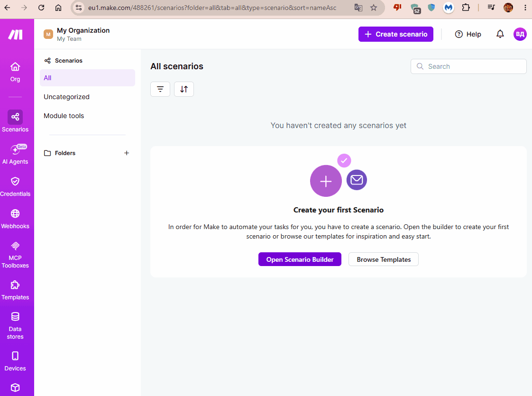The height and width of the screenshot is (396, 532).
Task: Add a new folder with plus icon
Action: [127, 153]
